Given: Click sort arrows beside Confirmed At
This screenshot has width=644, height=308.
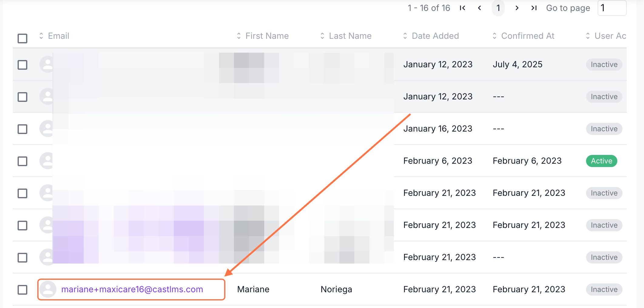Looking at the screenshot, I should tap(494, 36).
